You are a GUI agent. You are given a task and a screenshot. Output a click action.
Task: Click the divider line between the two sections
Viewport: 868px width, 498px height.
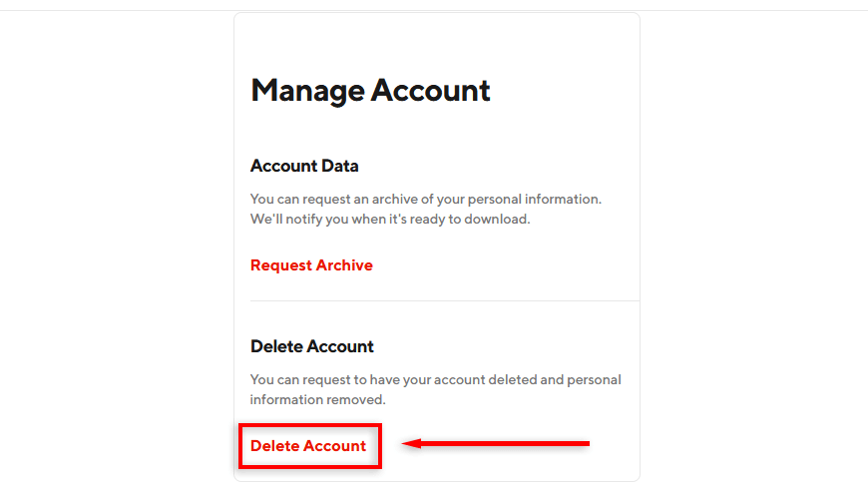(x=444, y=300)
